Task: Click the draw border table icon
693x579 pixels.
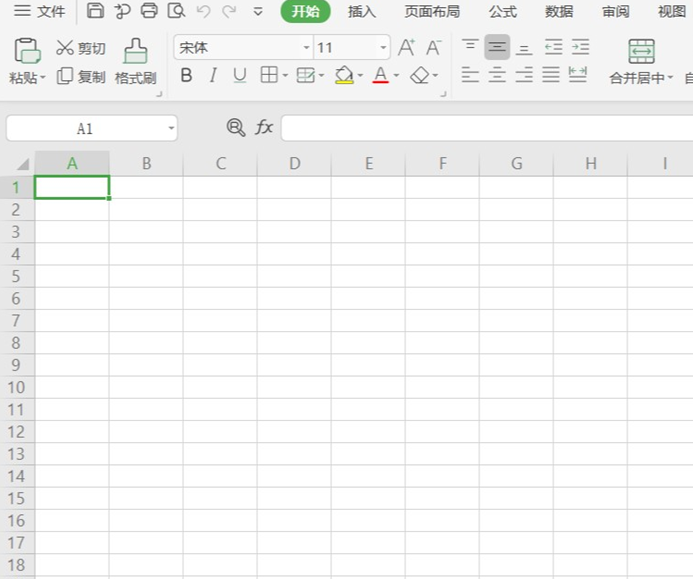Action: (x=305, y=76)
